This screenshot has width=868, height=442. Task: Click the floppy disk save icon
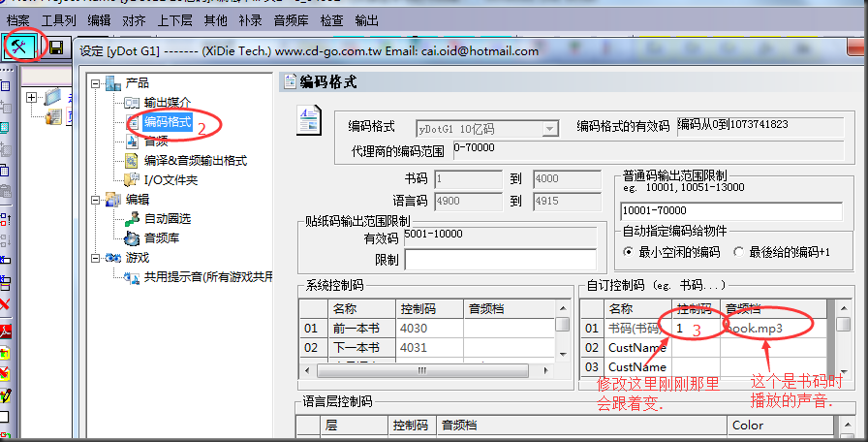56,48
